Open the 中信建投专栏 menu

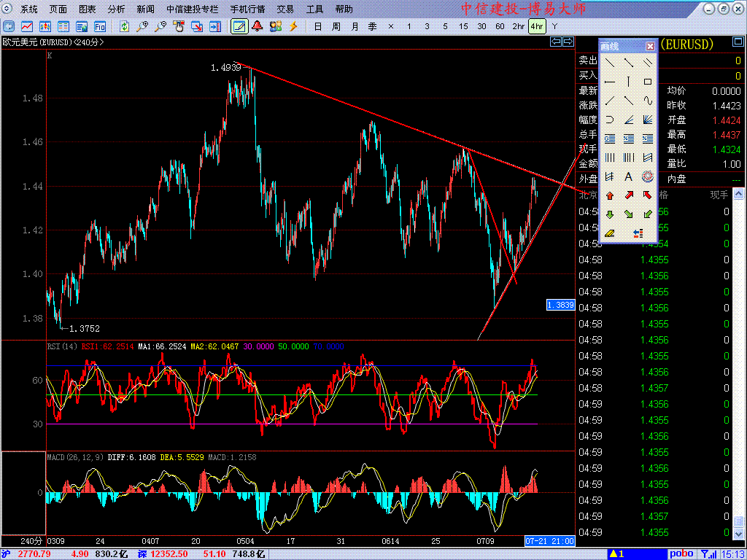coord(193,9)
